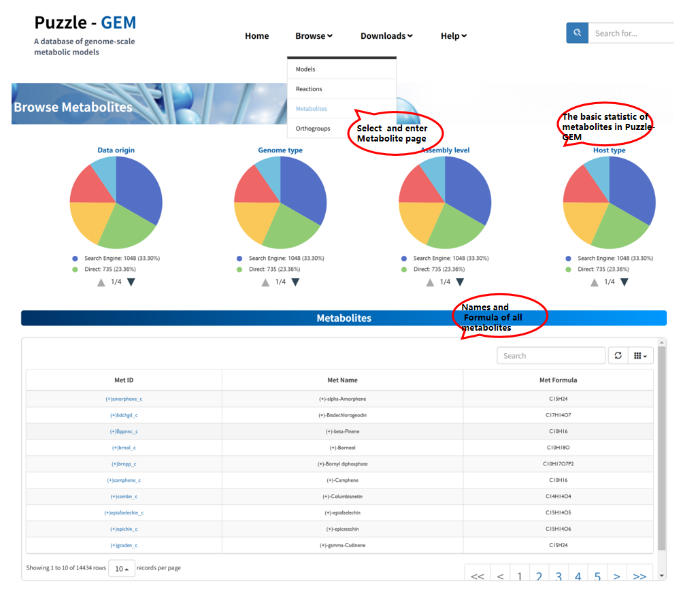Select Models from the Browse menu
This screenshot has height=594, width=700.
tap(305, 69)
